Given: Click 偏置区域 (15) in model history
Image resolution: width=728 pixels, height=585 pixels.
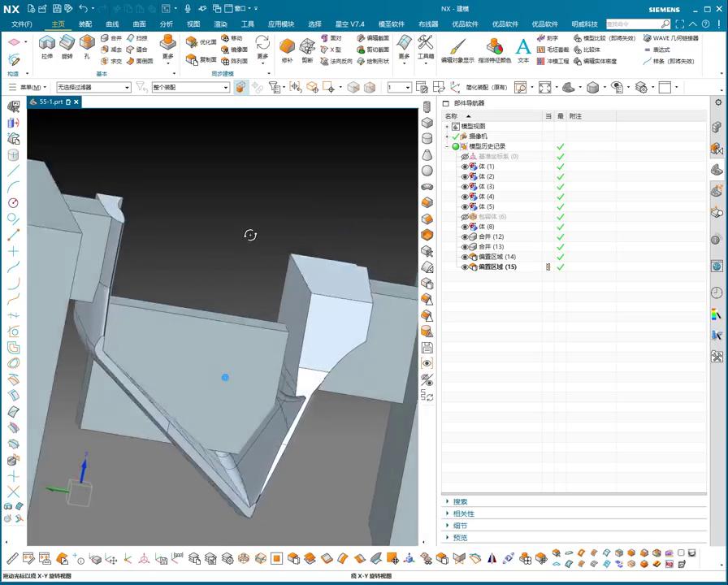Looking at the screenshot, I should [x=496, y=266].
